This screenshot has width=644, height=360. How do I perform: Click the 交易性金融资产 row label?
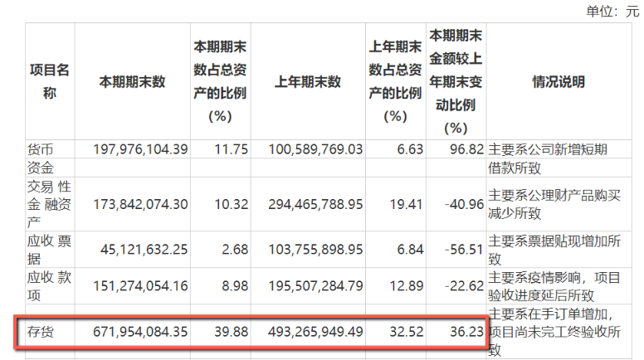pos(49,202)
